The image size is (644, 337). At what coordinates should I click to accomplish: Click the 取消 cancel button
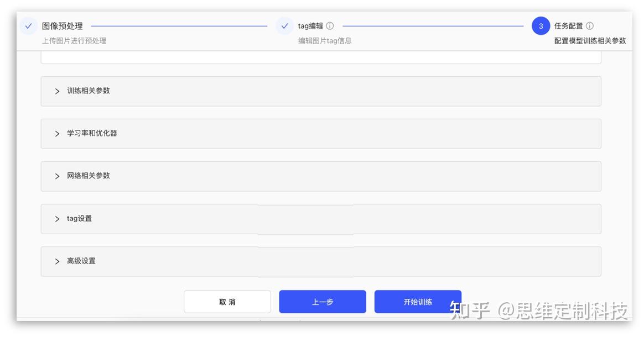(x=227, y=302)
